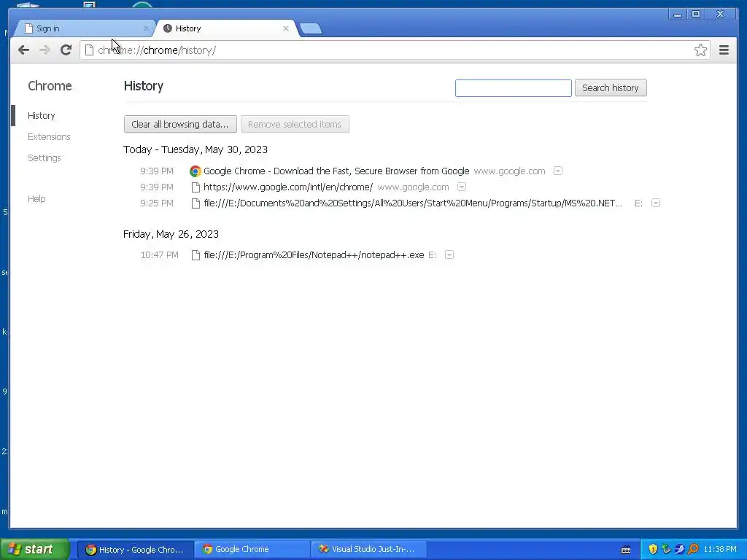747x560 pixels.
Task: Reload the history page
Action: 66,50
